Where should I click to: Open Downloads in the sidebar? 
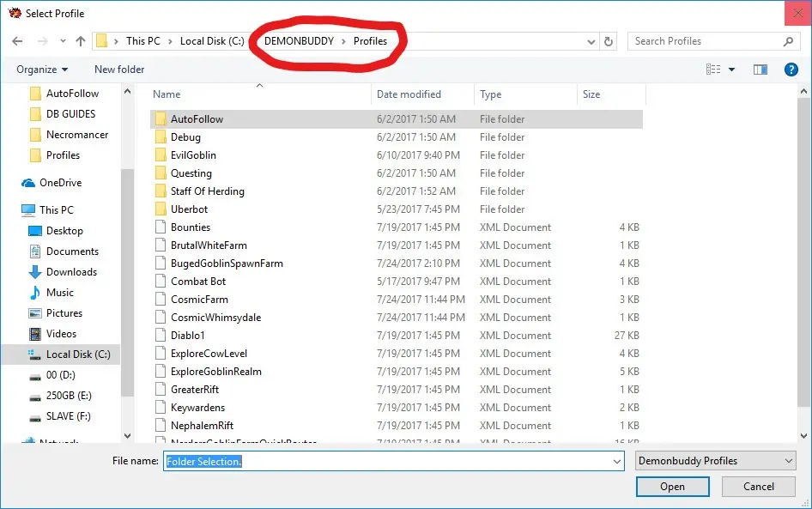point(62,272)
